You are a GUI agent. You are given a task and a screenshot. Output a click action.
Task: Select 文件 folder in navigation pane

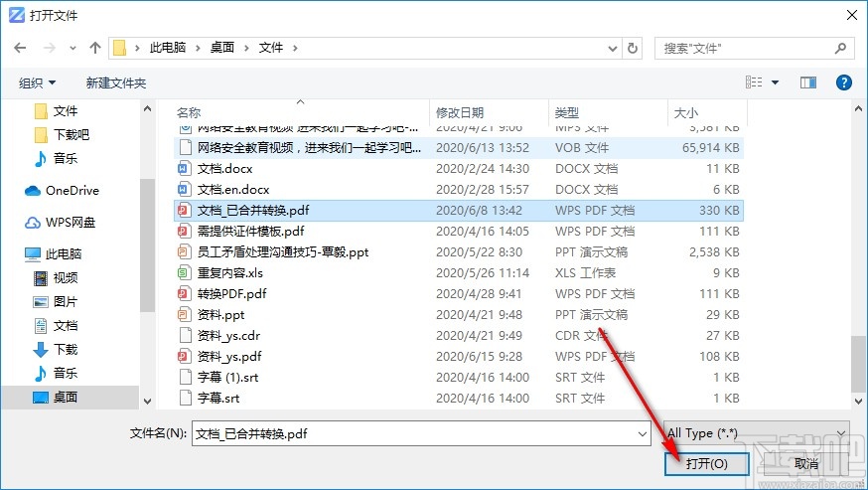pyautogui.click(x=56, y=111)
